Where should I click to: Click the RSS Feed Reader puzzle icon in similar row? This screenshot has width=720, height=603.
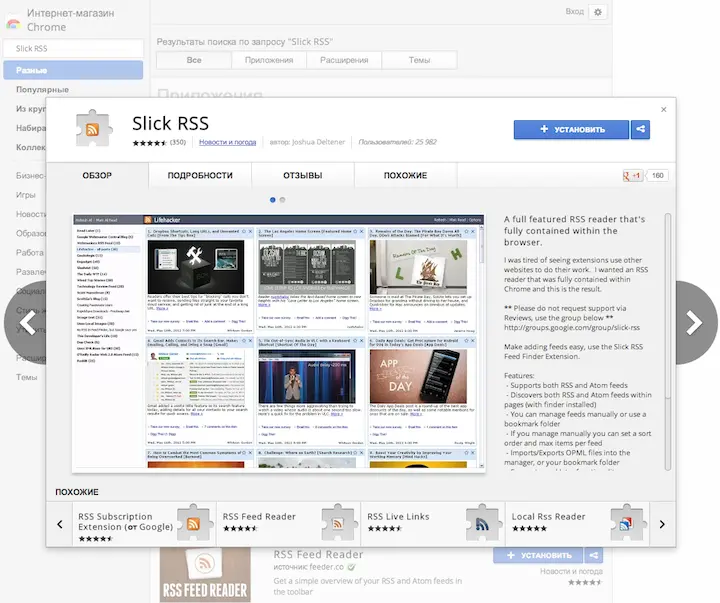point(338,523)
